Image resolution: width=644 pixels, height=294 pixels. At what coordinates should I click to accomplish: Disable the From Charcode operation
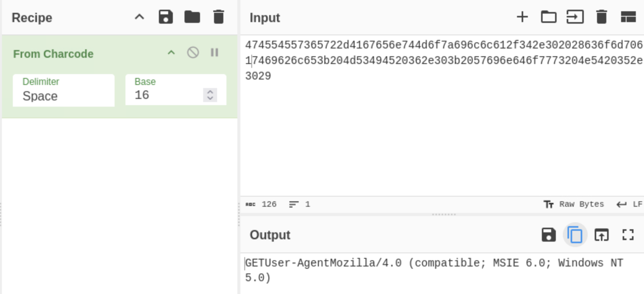point(193,52)
